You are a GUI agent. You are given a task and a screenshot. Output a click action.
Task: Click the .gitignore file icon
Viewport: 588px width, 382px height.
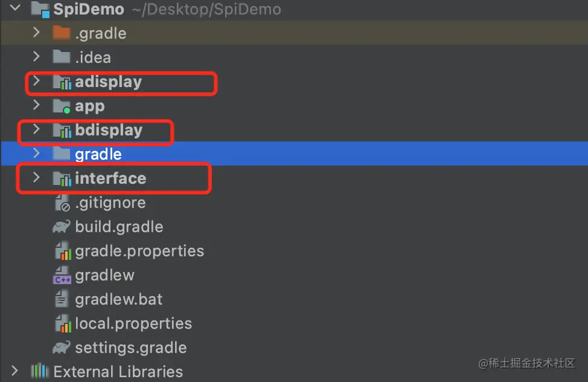tap(62, 203)
